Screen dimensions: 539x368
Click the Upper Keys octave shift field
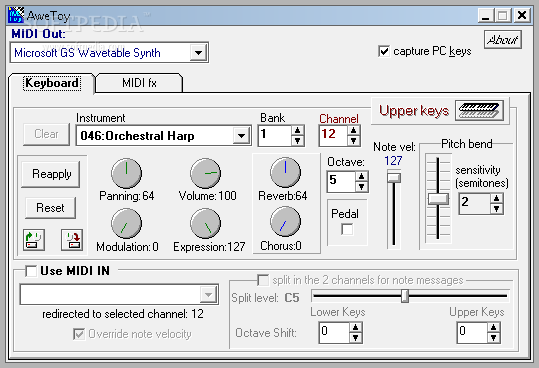coord(473,333)
